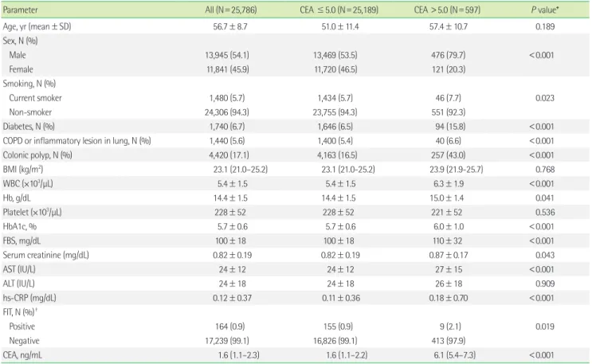Select the 'Colonic polyp, N (%)' row label

pyautogui.click(x=37, y=155)
